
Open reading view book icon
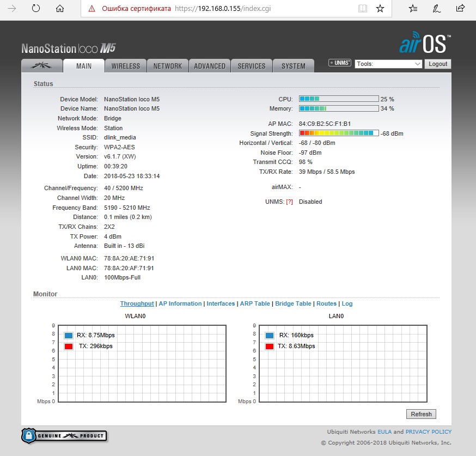tap(363, 9)
